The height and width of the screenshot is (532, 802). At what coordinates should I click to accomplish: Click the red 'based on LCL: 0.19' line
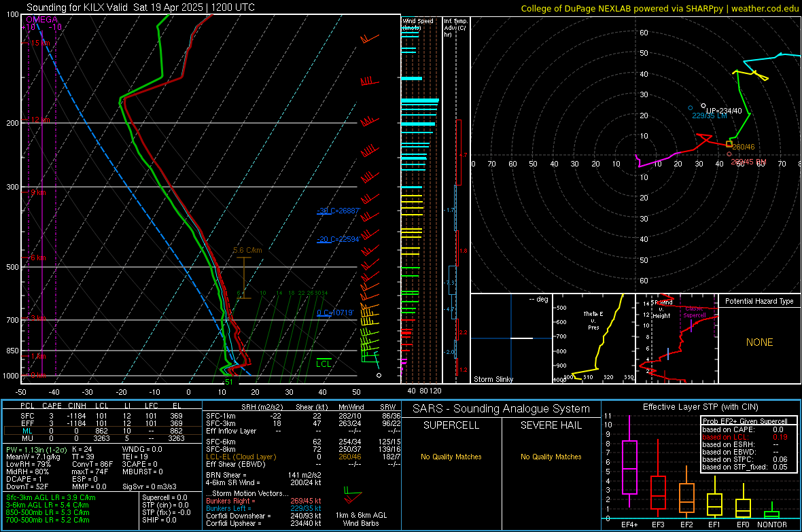[x=745, y=437]
